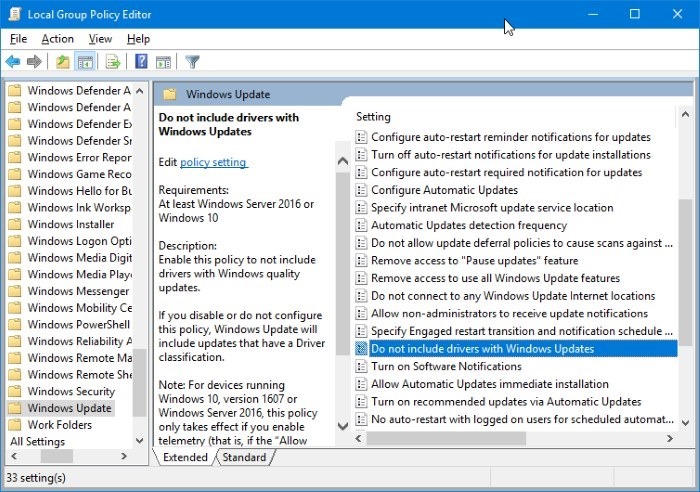Open Help with the question mark icon

pyautogui.click(x=142, y=61)
